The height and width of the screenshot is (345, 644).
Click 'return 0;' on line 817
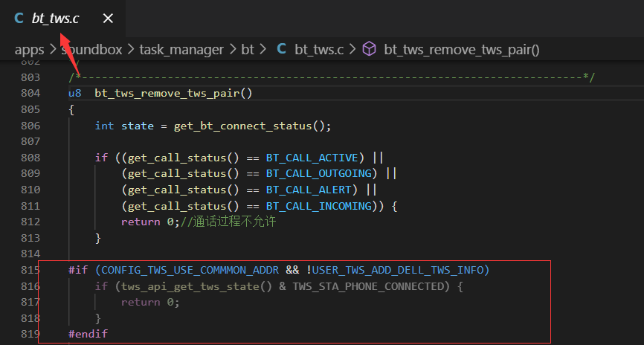150,303
